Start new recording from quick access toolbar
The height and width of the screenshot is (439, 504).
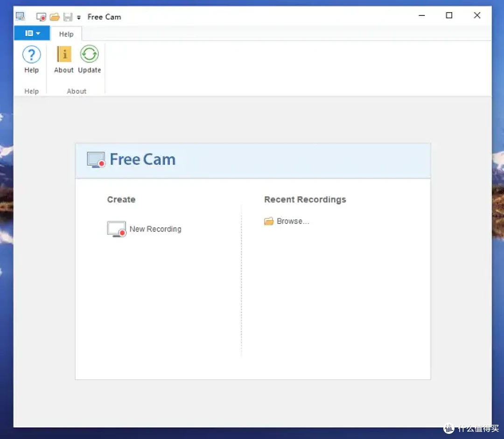point(41,17)
